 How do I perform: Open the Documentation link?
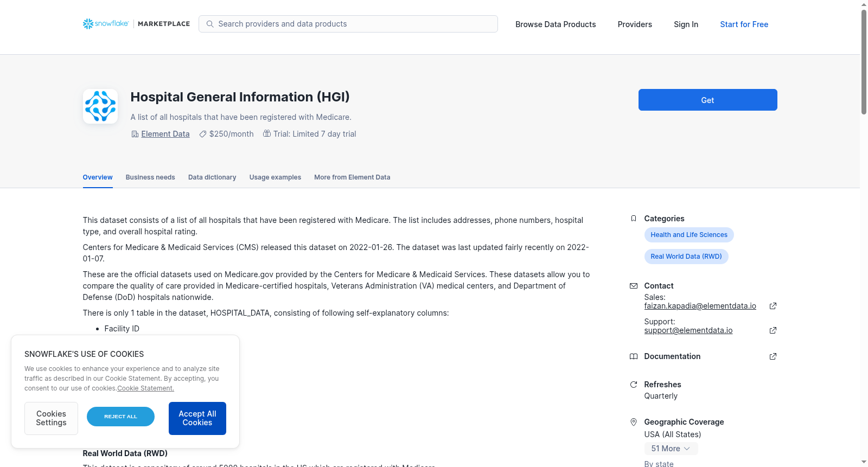coord(672,356)
